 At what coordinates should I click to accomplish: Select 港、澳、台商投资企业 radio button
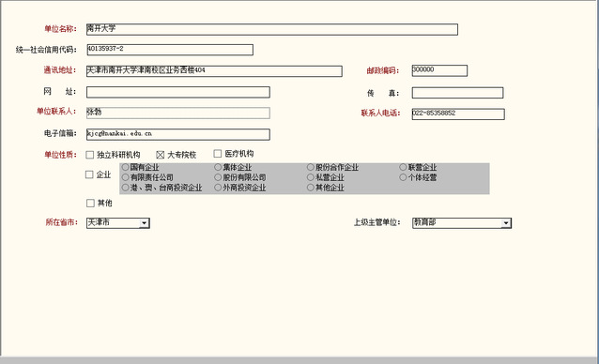[x=125, y=188]
